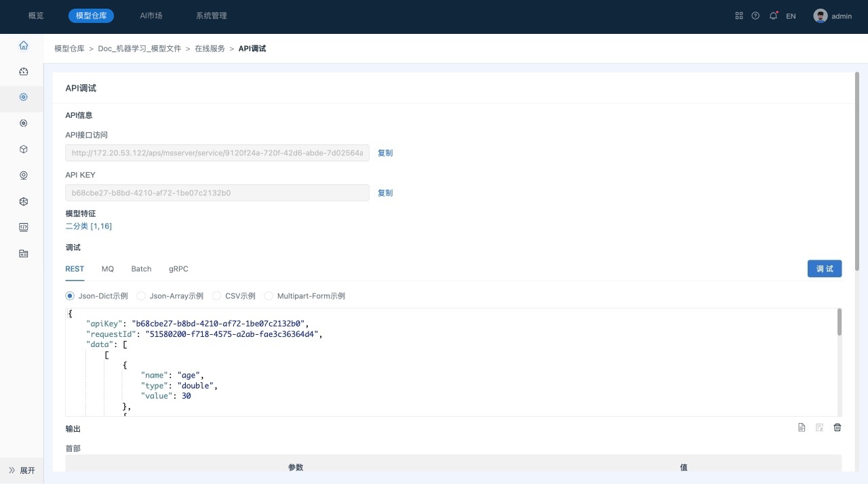Expand the sidebar with 展开
The width and height of the screenshot is (868, 484).
point(22,470)
